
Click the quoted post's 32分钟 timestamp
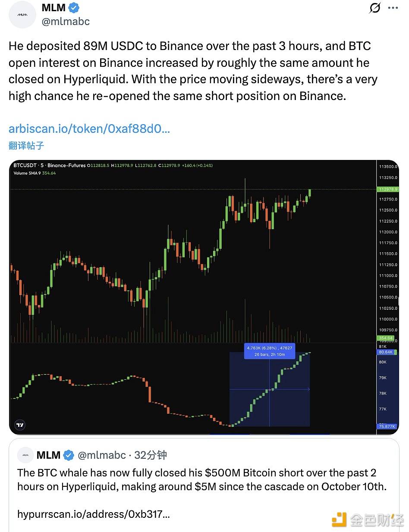(x=151, y=455)
